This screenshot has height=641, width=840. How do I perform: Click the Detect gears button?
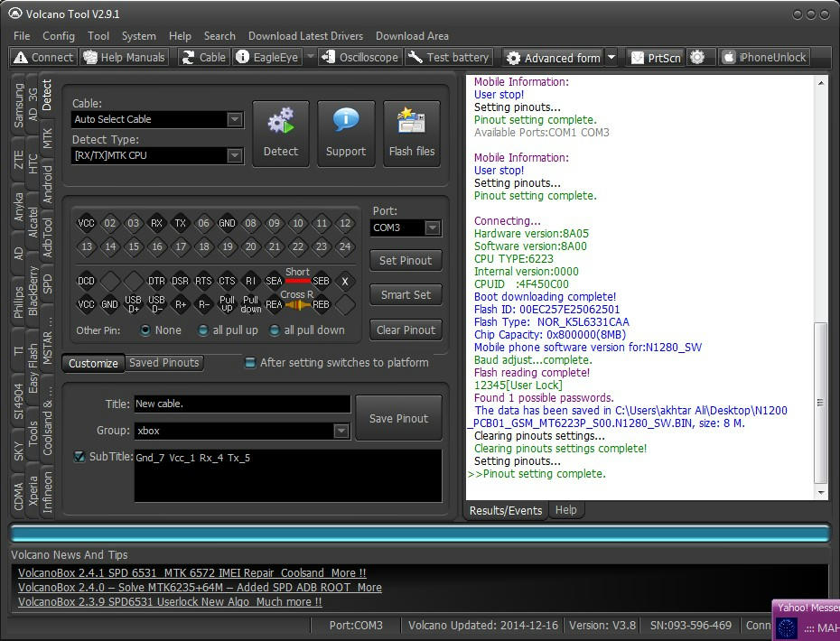pyautogui.click(x=281, y=134)
